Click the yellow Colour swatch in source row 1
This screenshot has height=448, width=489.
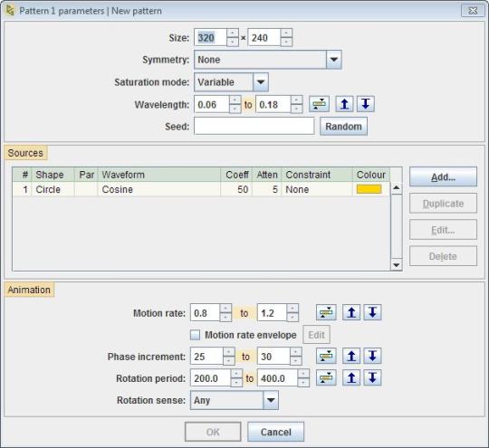coord(369,189)
